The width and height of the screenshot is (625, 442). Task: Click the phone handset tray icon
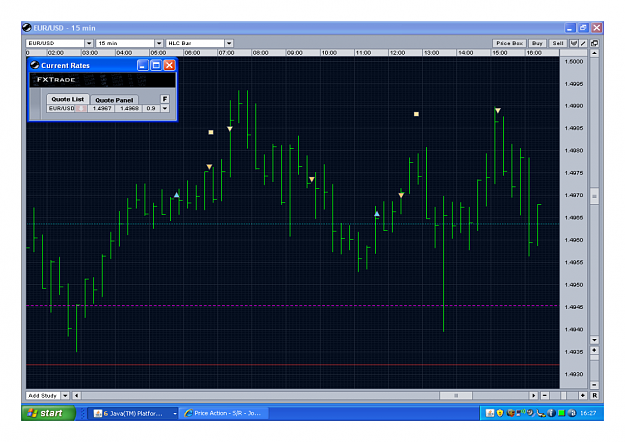(540, 413)
